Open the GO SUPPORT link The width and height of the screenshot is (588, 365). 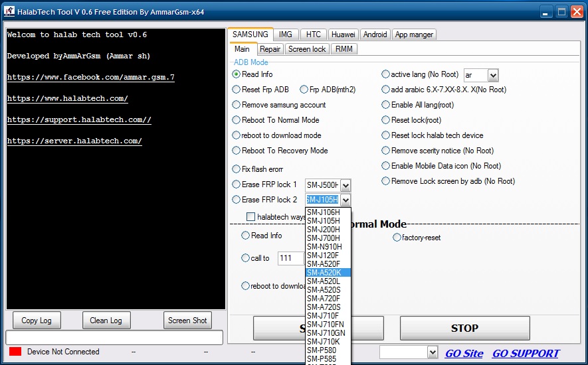526,353
